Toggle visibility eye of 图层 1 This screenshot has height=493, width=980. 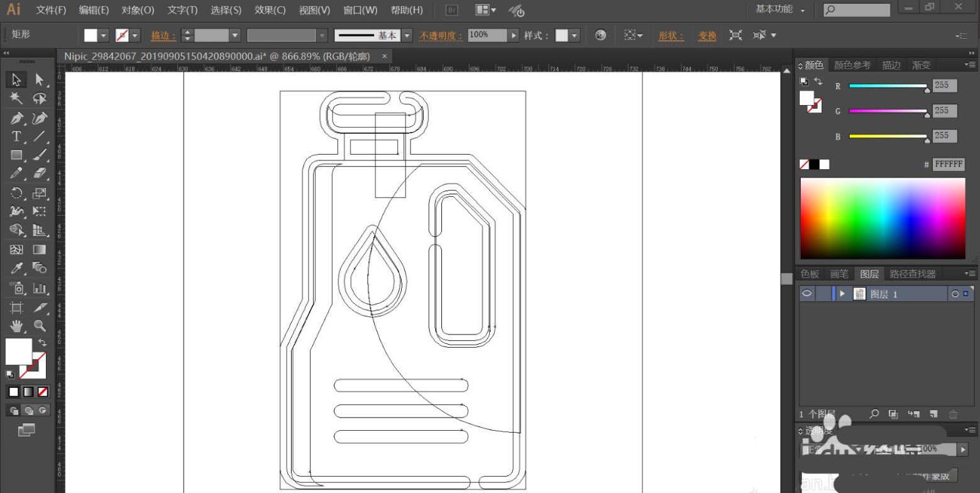807,294
